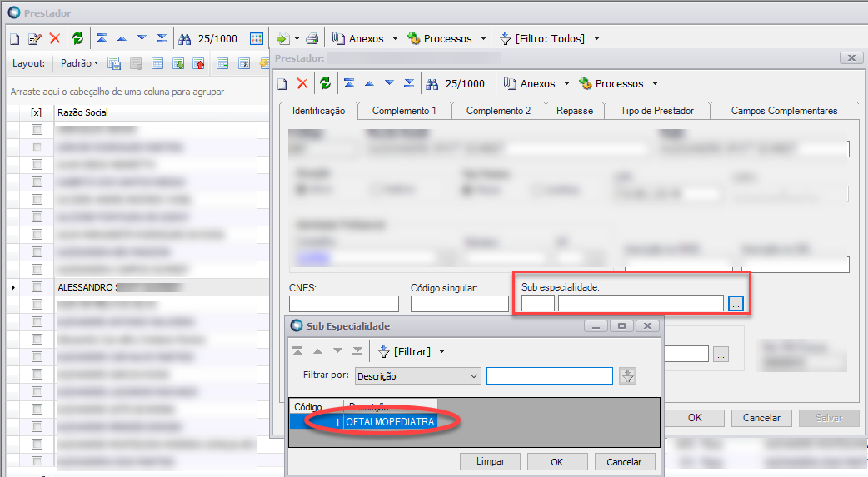The width and height of the screenshot is (868, 477).
Task: Click Anexos button in main toolbar
Action: pos(359,39)
